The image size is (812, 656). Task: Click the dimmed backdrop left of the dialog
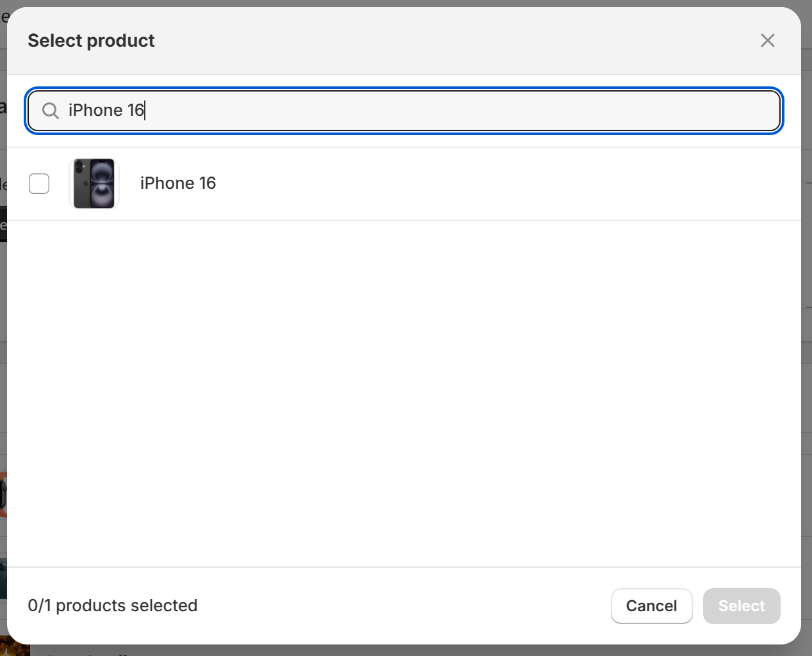pos(3,384)
